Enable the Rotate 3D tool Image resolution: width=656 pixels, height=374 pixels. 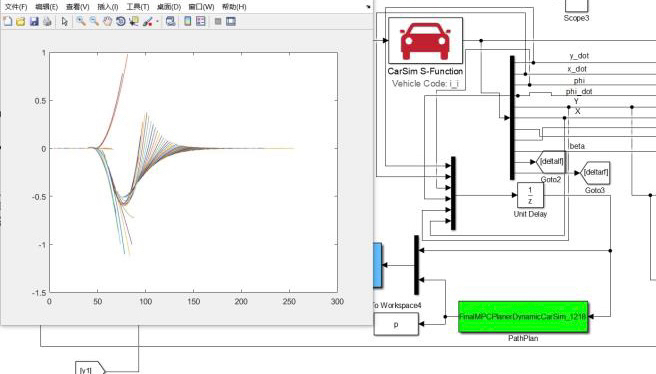(x=120, y=21)
